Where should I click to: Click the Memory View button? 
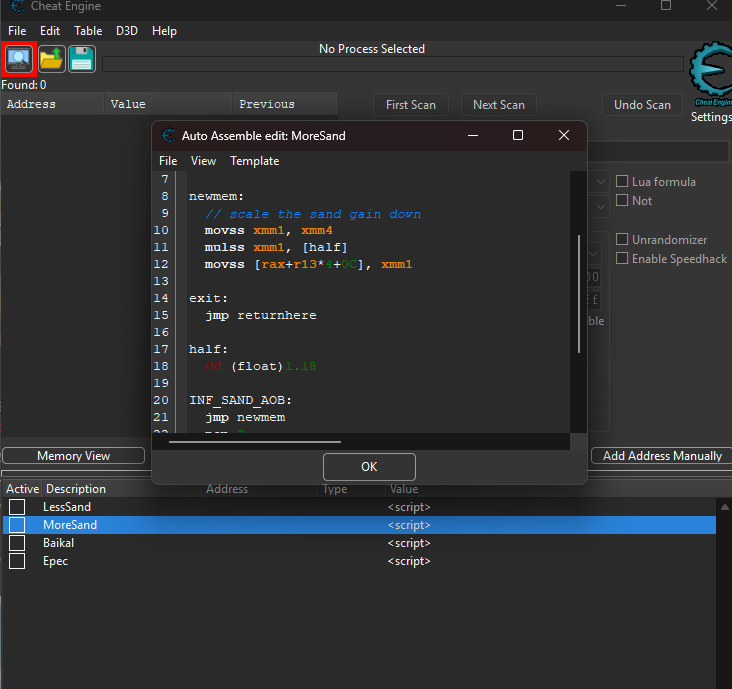[x=73, y=456]
